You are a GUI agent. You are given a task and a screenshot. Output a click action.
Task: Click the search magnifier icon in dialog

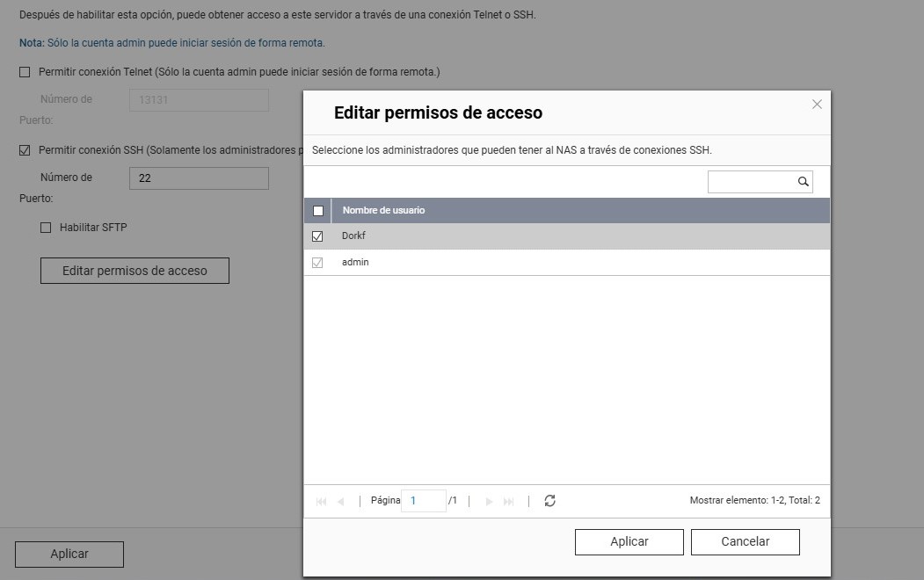coord(803,182)
